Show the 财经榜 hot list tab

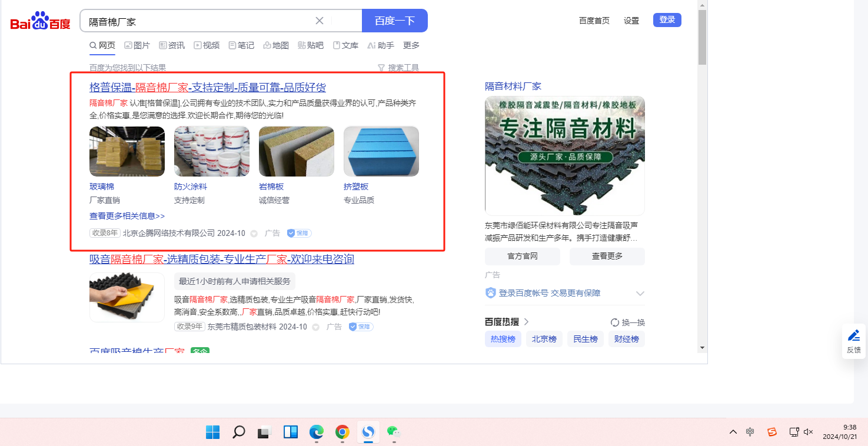pyautogui.click(x=627, y=339)
